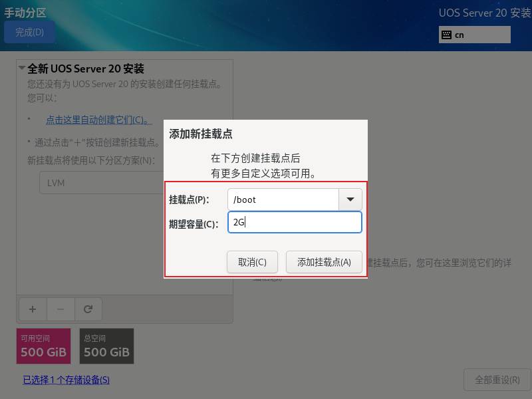Click the 完成(D) button
This screenshot has width=532, height=399.
click(29, 32)
